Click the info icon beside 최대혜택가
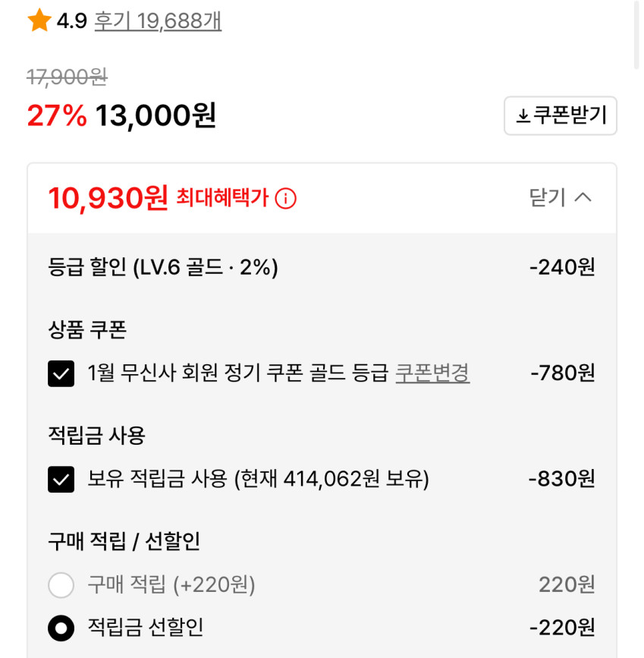 tap(286, 199)
